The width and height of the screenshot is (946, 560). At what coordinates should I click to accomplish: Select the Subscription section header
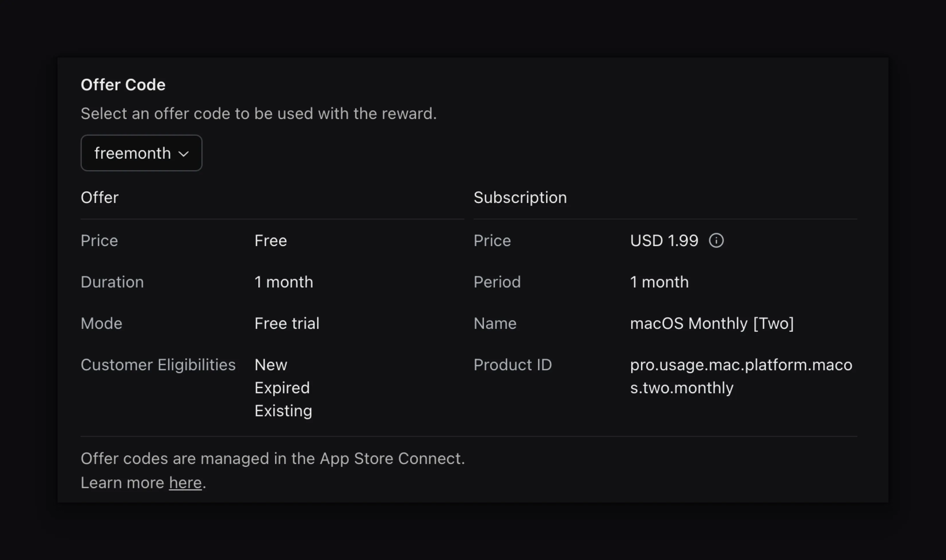pyautogui.click(x=520, y=197)
